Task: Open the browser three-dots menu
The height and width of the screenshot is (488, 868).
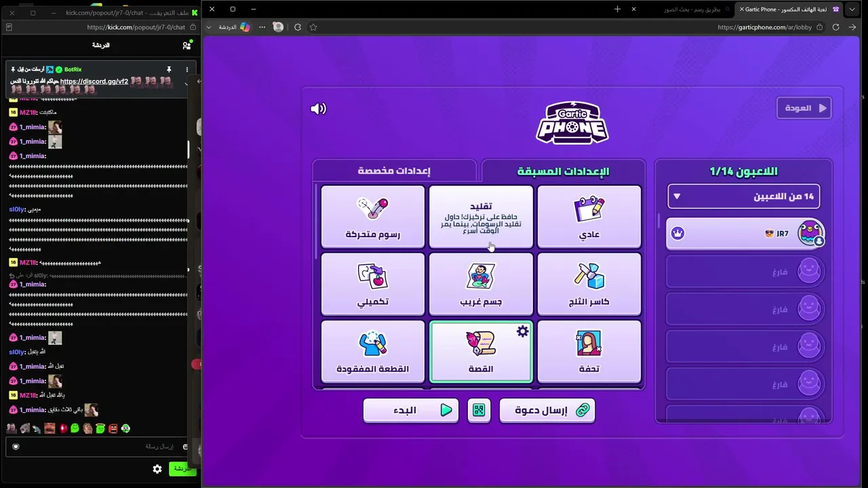Action: coord(262,27)
